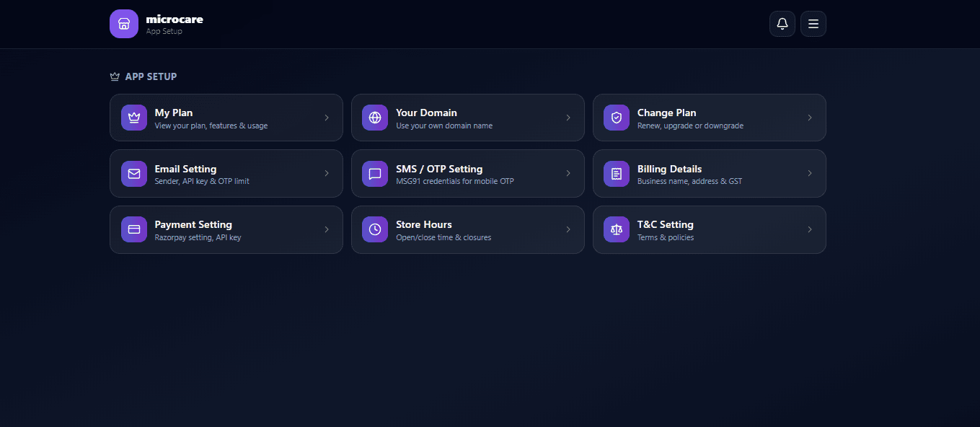Click the envelope icon on Email Setting
This screenshot has width=980, height=427.
(x=134, y=174)
